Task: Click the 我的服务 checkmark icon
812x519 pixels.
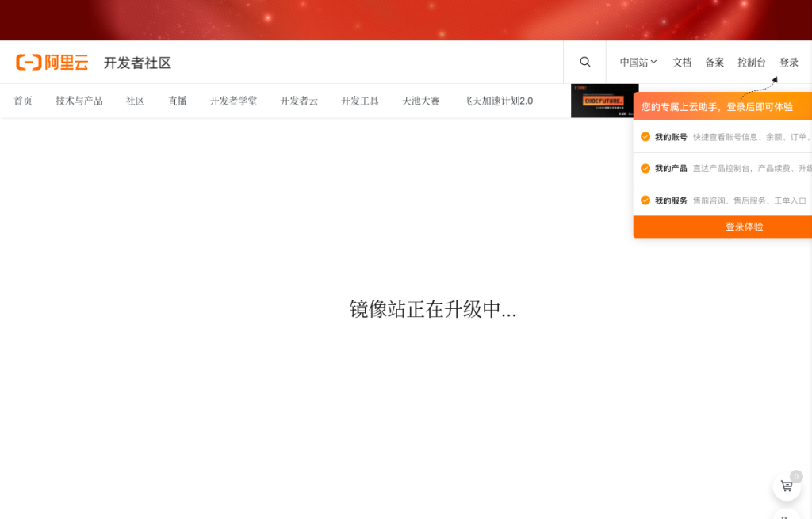Action: point(645,200)
